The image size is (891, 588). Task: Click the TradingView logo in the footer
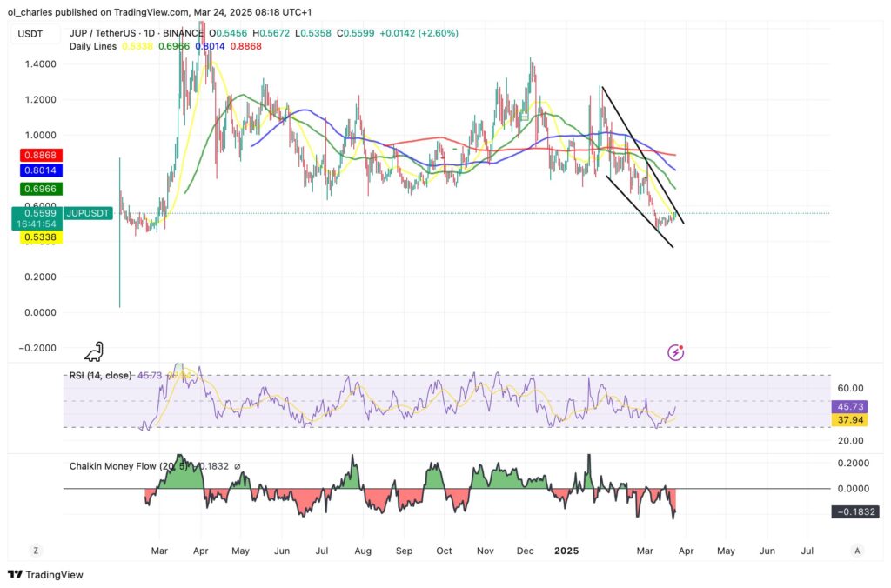click(x=40, y=575)
